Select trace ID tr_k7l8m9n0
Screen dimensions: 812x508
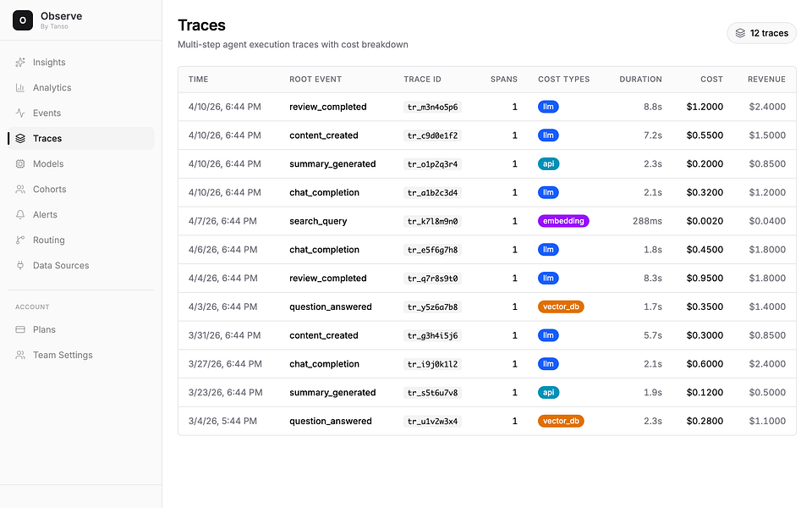pyautogui.click(x=432, y=221)
